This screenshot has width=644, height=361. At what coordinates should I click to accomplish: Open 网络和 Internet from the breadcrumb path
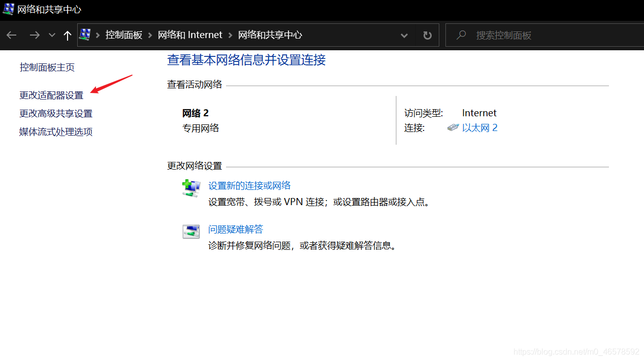190,35
